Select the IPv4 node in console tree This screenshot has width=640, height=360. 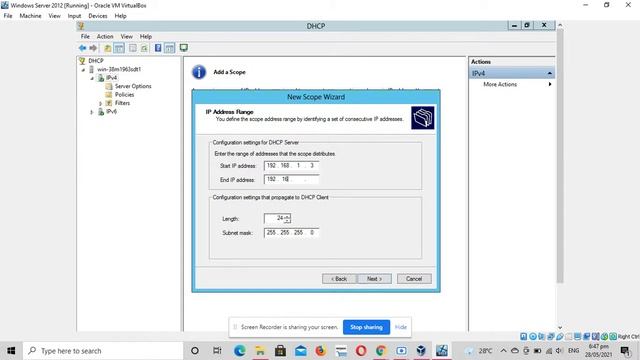[x=111, y=78]
